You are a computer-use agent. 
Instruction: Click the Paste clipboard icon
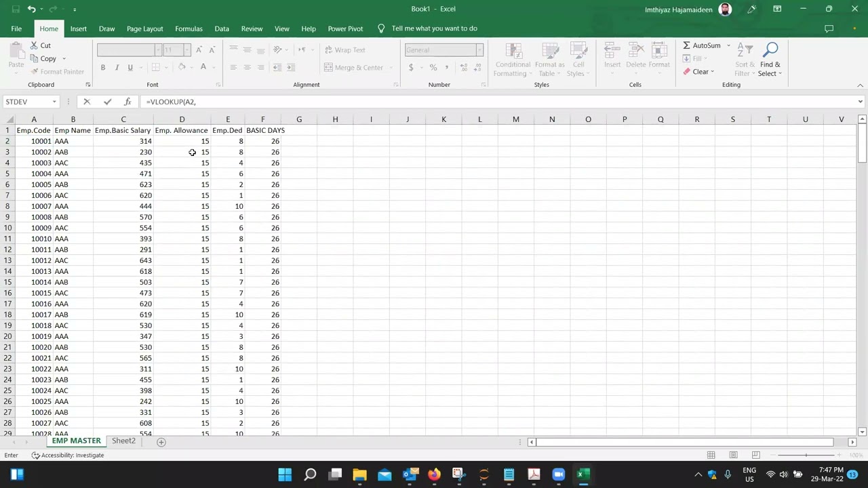tap(16, 56)
